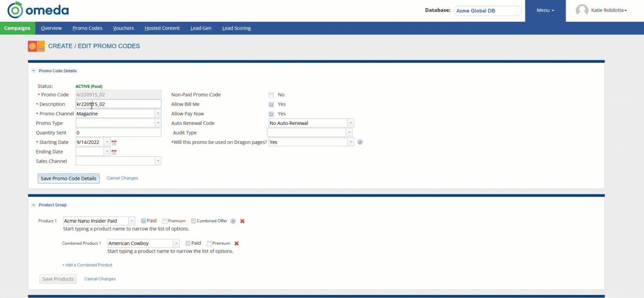Switch to the Lead Scoring tab
The height and width of the screenshot is (298, 644).
pos(236,28)
